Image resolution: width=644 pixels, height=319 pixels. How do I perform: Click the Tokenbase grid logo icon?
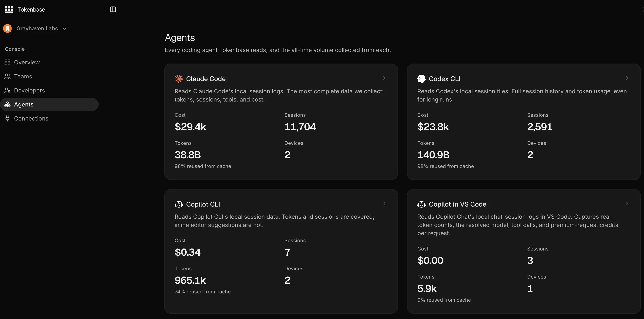click(x=9, y=9)
